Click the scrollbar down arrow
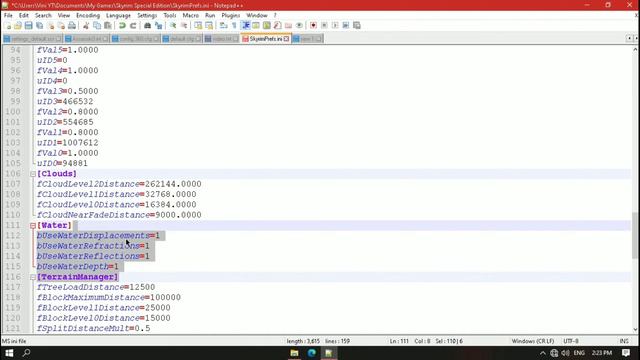The height and width of the screenshot is (360, 640). [x=635, y=329]
